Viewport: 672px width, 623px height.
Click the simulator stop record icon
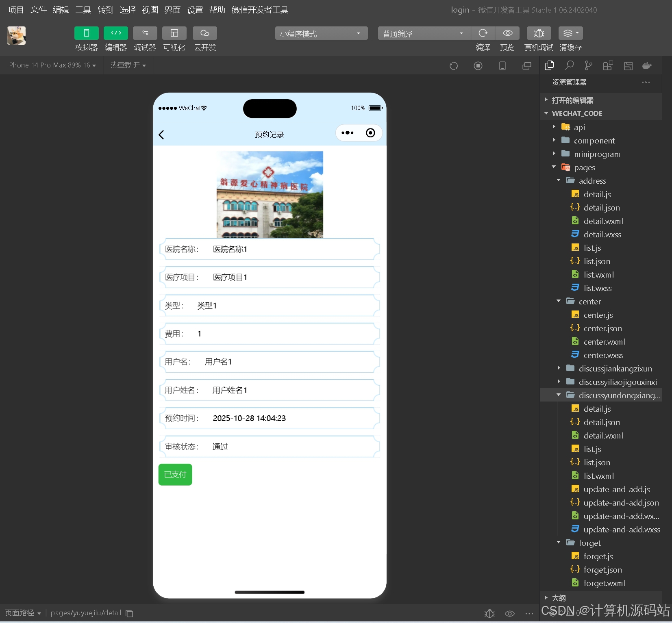pyautogui.click(x=478, y=66)
